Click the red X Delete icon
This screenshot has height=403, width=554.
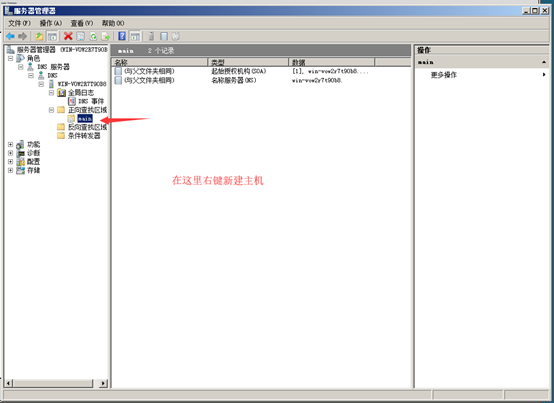[68, 36]
